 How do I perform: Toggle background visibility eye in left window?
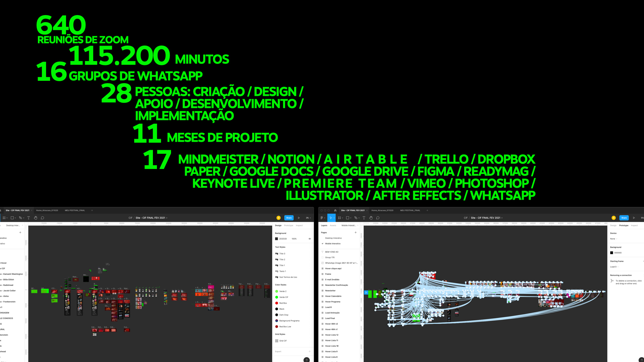(310, 239)
